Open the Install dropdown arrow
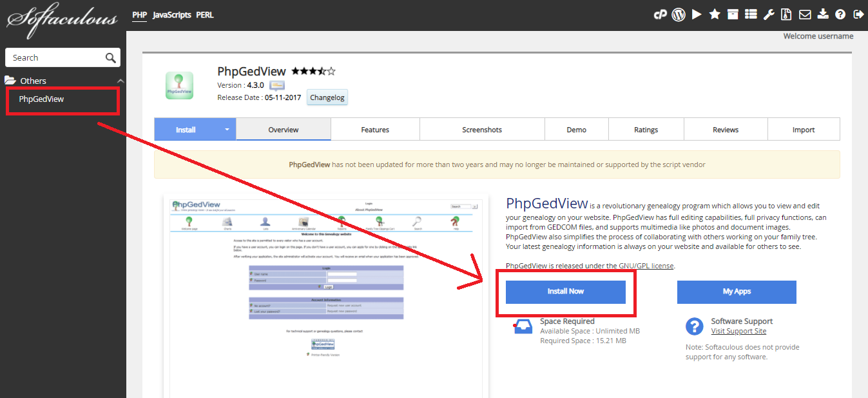 (227, 130)
